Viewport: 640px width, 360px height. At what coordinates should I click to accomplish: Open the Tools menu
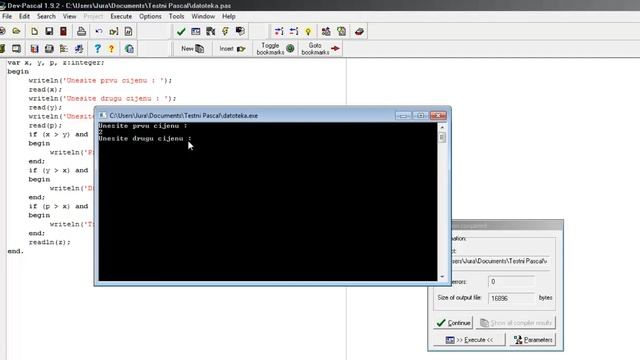pyautogui.click(x=176, y=16)
